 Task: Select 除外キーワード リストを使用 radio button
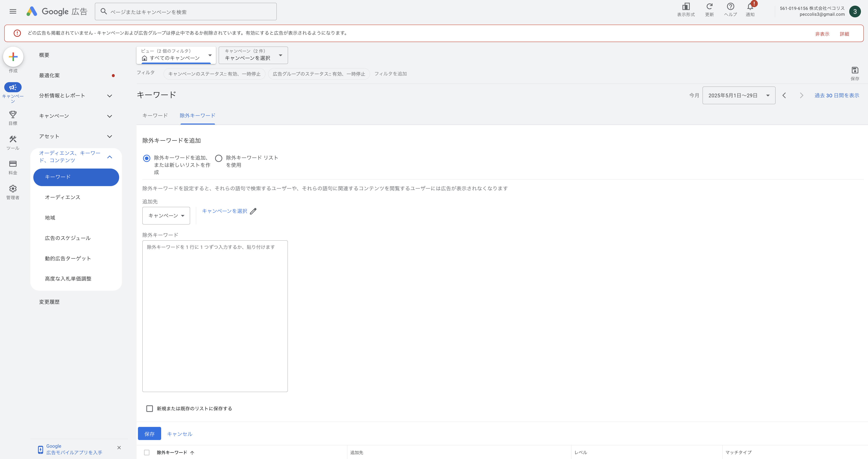219,158
